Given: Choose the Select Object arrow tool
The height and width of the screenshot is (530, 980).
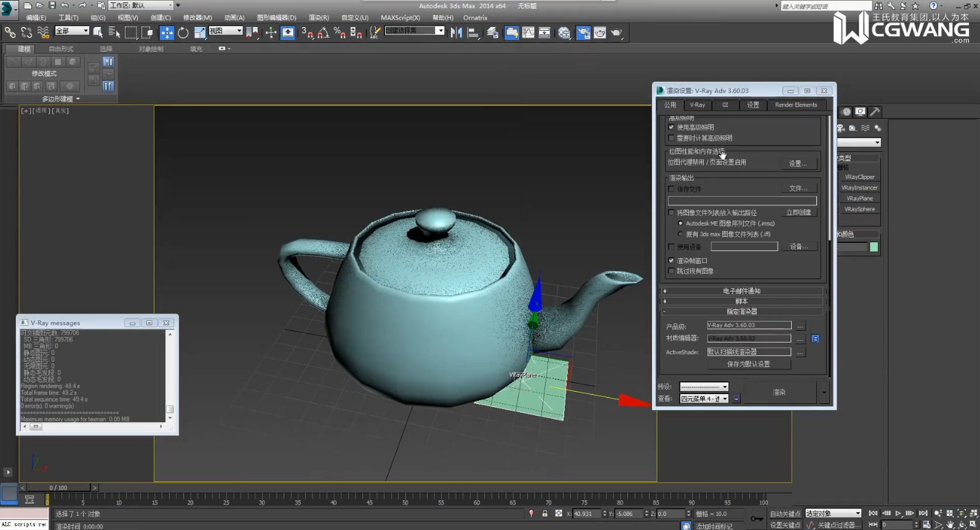Looking at the screenshot, I should pos(98,33).
